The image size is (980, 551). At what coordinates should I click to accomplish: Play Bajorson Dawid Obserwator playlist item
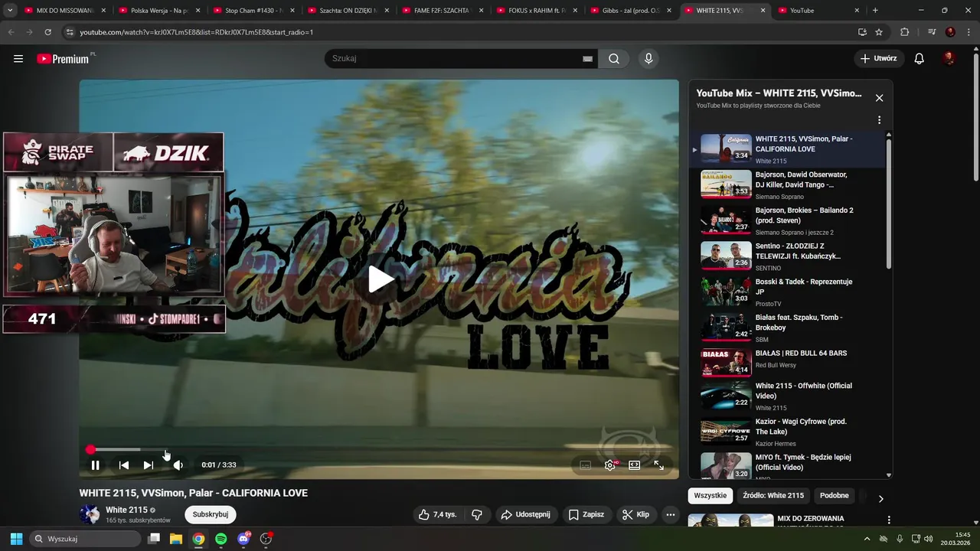[x=789, y=185]
